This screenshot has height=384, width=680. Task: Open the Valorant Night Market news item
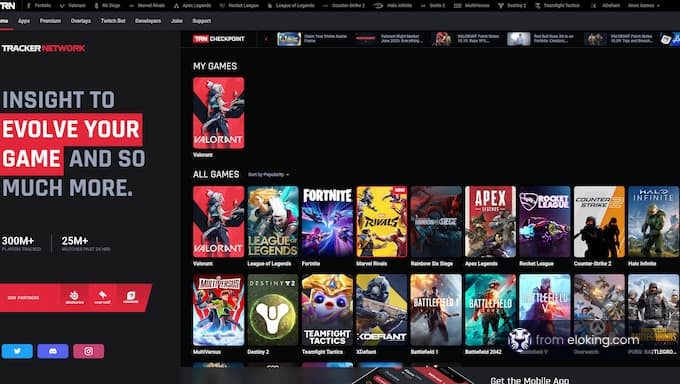pyautogui.click(x=389, y=39)
